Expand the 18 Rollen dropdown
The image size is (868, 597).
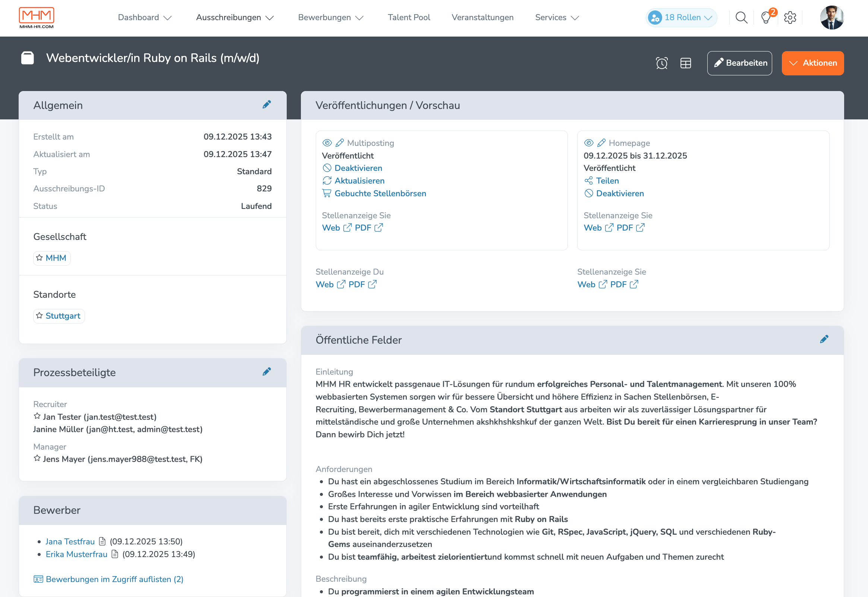682,18
